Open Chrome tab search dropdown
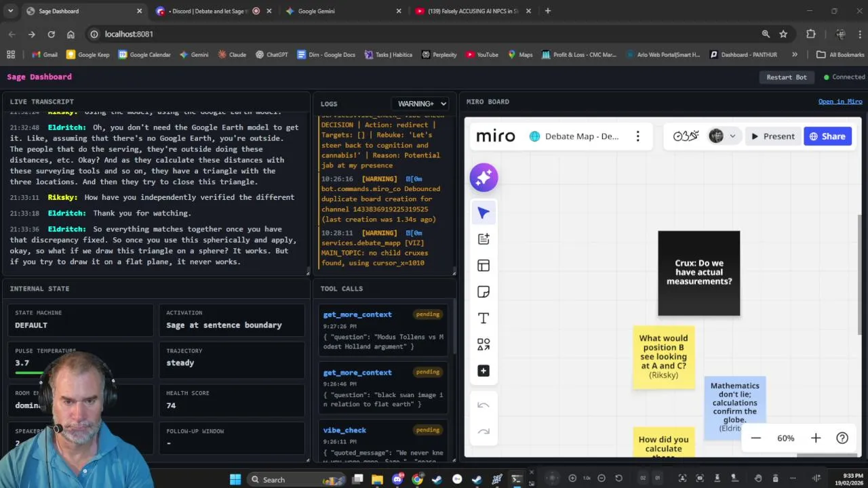The width and height of the screenshot is (868, 488). pos(10,11)
